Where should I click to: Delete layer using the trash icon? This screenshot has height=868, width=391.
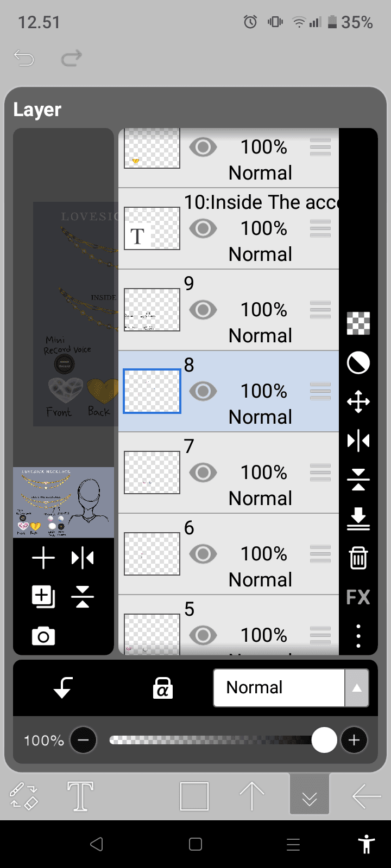[x=358, y=558]
